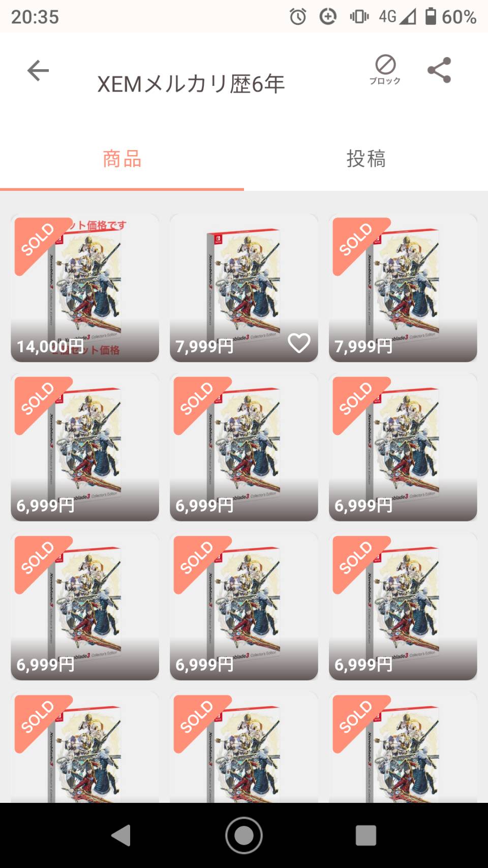Tap the Android recent apps square

point(366,835)
